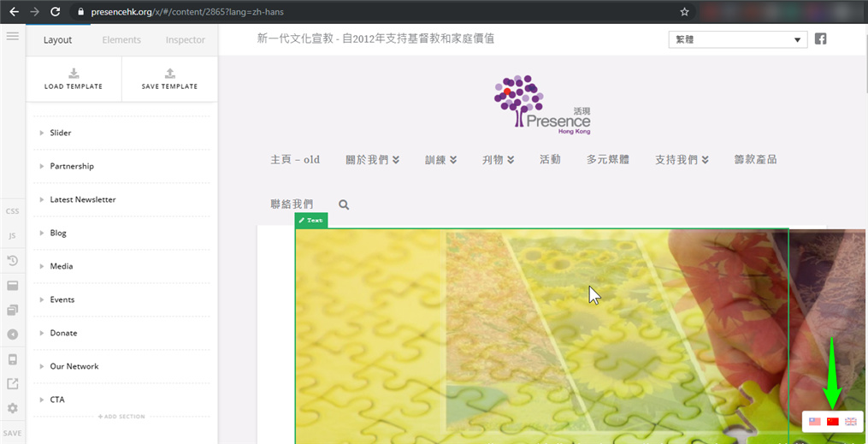Open the 關於我們 navigation submenu
This screenshot has width=868, height=444.
372,160
